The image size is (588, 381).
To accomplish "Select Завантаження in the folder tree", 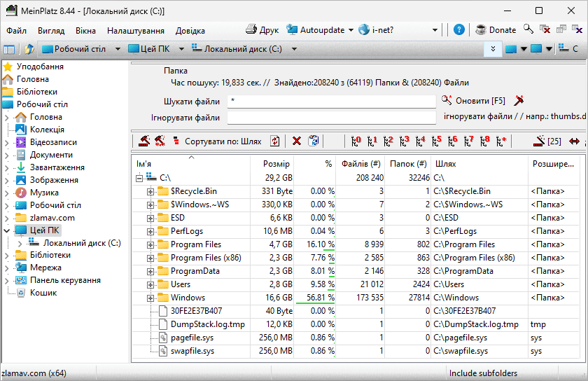I will click(57, 167).
